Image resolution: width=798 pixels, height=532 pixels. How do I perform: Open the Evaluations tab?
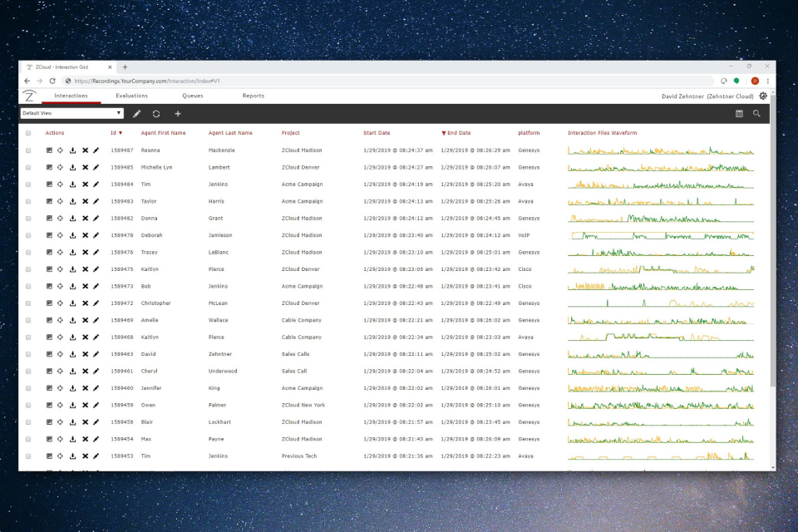131,96
